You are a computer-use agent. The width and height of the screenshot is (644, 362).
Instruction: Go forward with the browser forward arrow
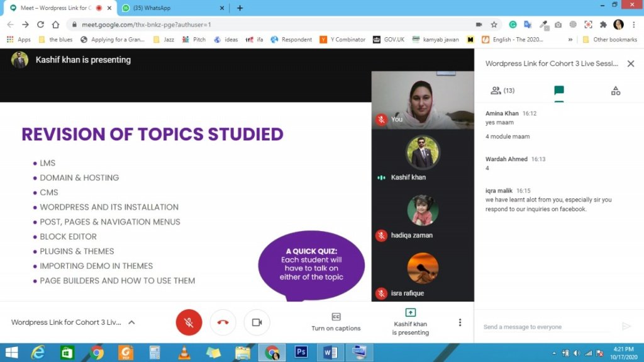tap(25, 25)
